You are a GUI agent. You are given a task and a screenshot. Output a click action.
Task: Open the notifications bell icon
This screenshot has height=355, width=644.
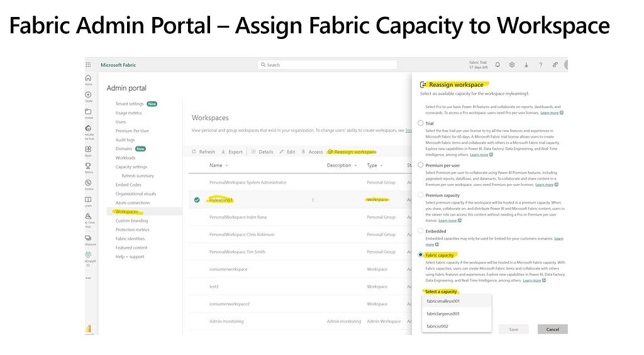[x=497, y=65]
